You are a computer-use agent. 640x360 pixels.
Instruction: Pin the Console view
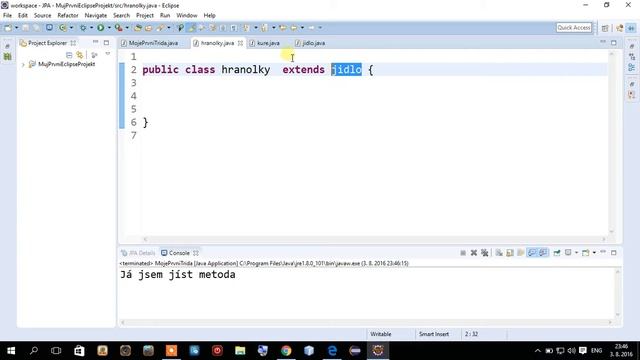coord(557,253)
